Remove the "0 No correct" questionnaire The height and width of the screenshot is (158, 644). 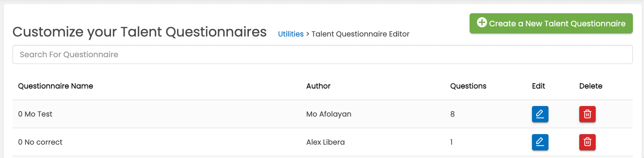click(587, 142)
